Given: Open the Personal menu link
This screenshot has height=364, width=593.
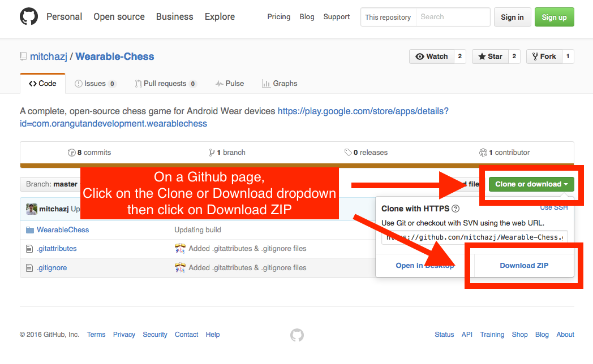Looking at the screenshot, I should click(x=65, y=16).
